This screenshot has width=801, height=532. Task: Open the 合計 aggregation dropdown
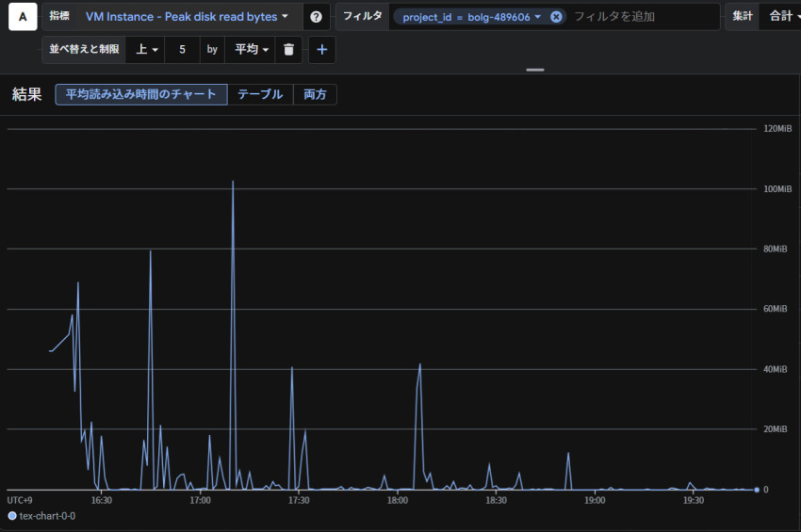click(x=780, y=17)
